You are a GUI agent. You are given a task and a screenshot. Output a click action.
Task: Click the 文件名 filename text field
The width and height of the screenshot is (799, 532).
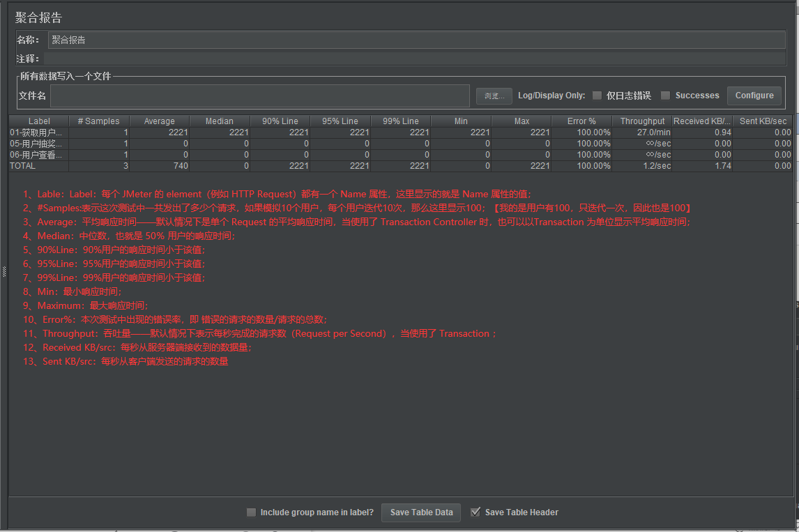pos(260,96)
